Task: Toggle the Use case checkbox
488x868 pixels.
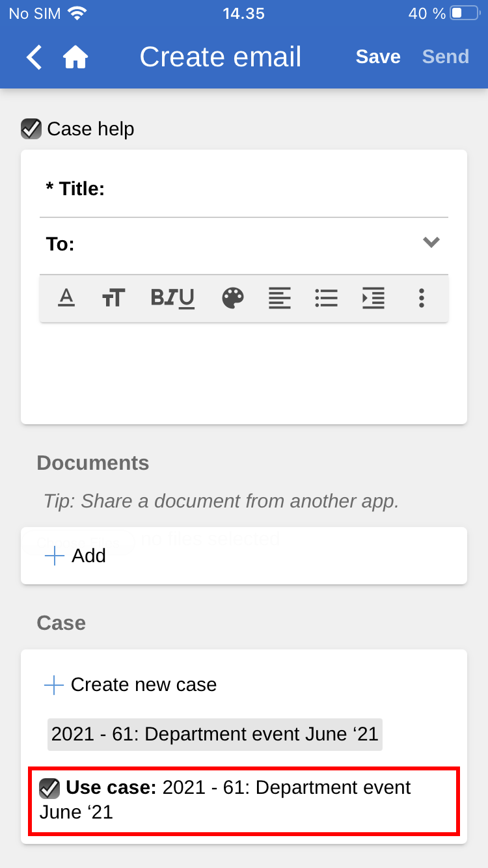Action: point(49,789)
